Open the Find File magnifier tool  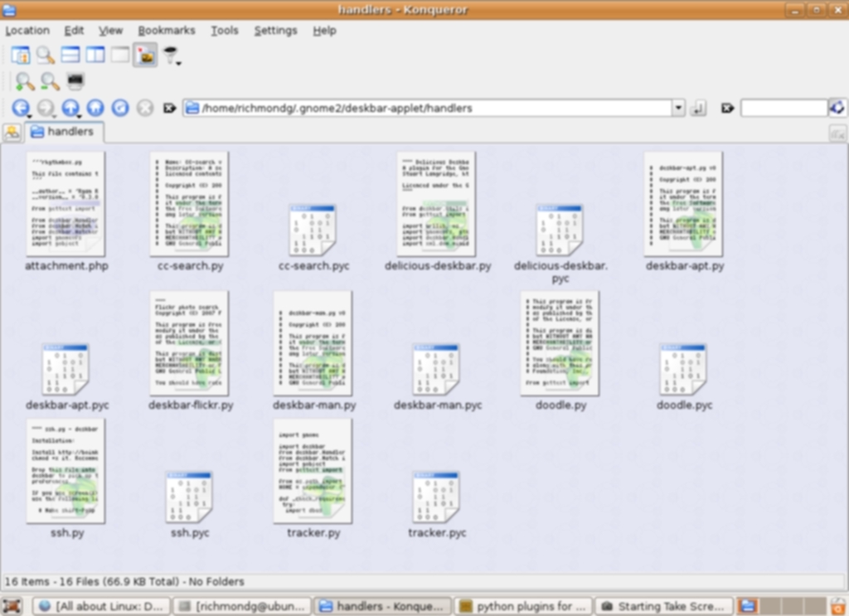pos(46,55)
